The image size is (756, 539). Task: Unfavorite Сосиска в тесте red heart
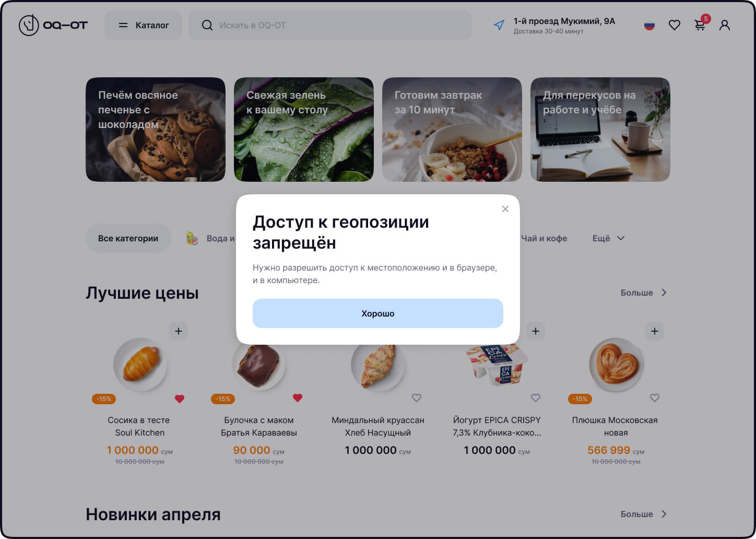pos(180,399)
